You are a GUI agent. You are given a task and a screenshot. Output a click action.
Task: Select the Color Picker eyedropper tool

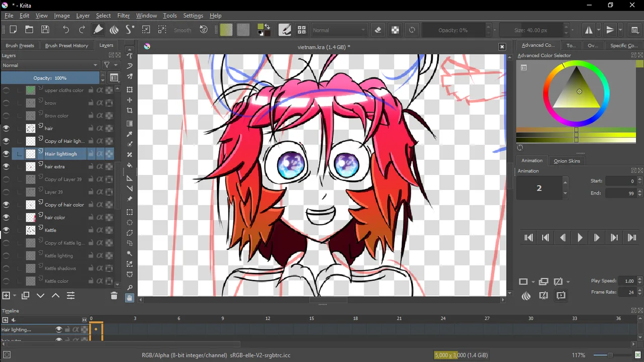coord(130,134)
